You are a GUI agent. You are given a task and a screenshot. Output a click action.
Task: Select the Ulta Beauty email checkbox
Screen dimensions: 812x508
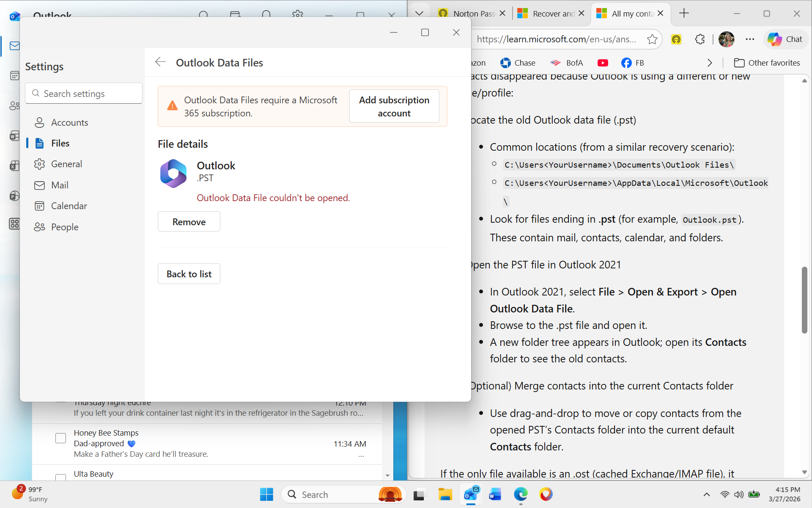coord(61,478)
